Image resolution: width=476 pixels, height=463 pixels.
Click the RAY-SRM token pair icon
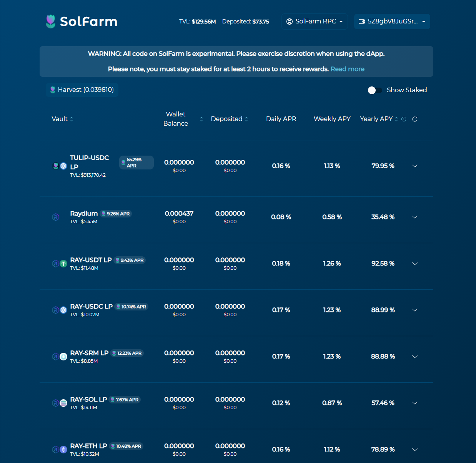(60, 357)
